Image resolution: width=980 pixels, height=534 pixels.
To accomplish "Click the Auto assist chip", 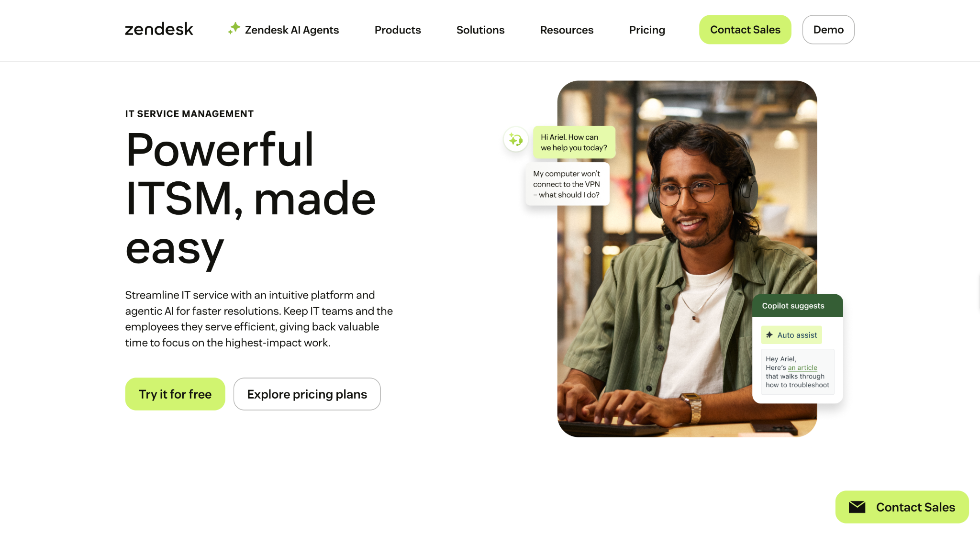I will tap(791, 335).
